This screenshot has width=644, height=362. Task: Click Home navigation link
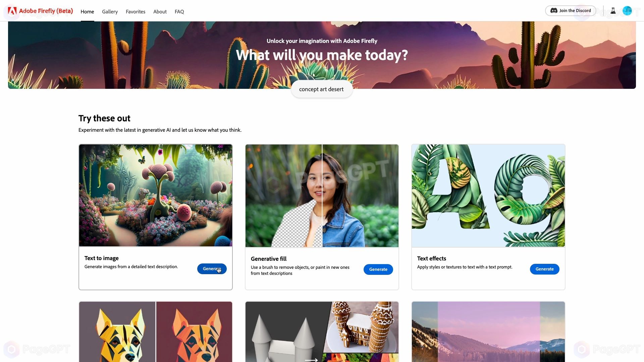click(87, 11)
